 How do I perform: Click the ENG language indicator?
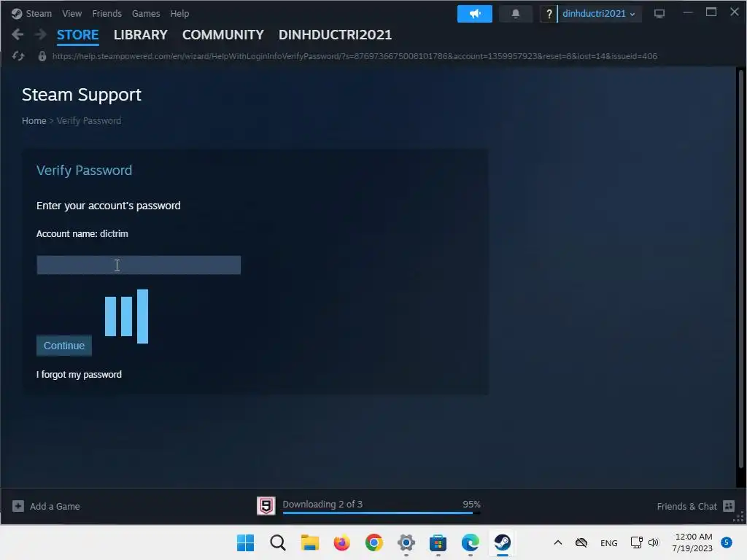(x=609, y=543)
